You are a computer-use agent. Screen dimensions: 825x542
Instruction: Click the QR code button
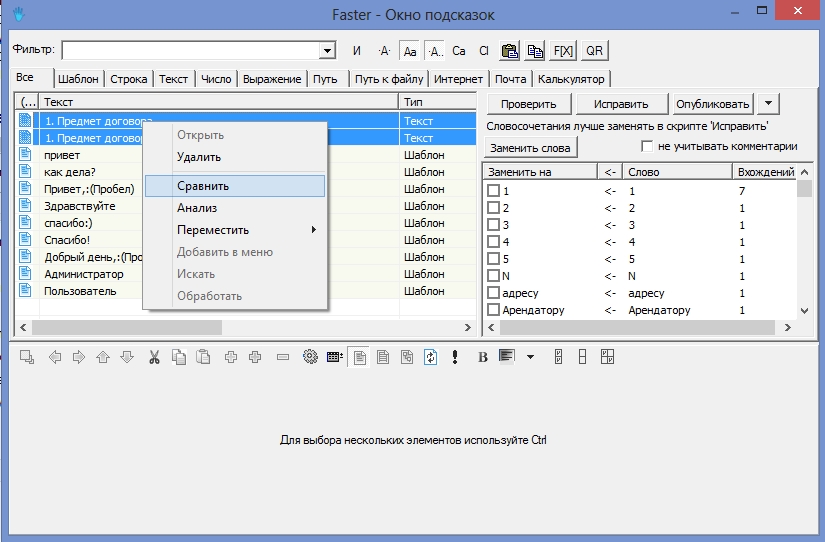(x=595, y=51)
